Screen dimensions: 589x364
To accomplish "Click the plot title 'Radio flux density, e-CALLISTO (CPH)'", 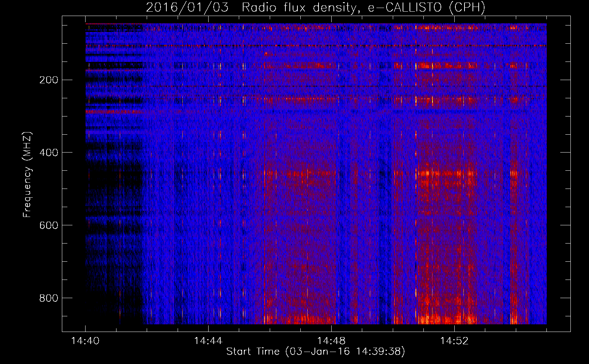I will click(363, 7).
